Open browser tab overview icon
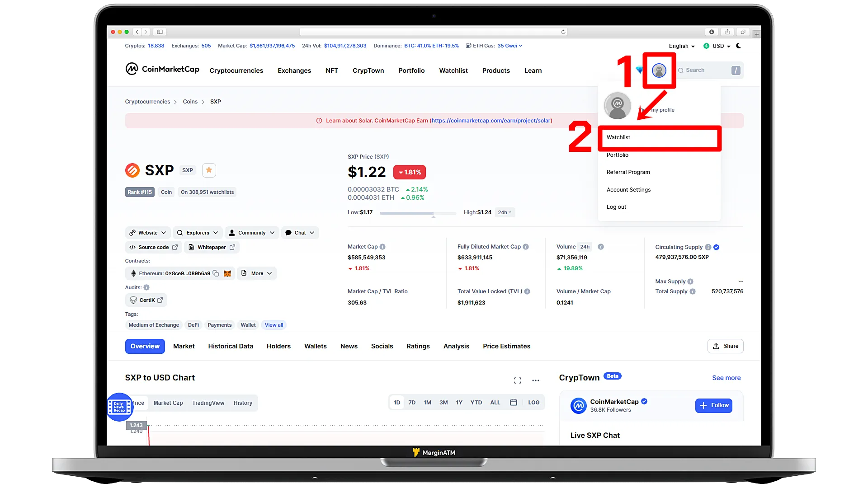Viewport: 868px width, 488px height. (743, 32)
